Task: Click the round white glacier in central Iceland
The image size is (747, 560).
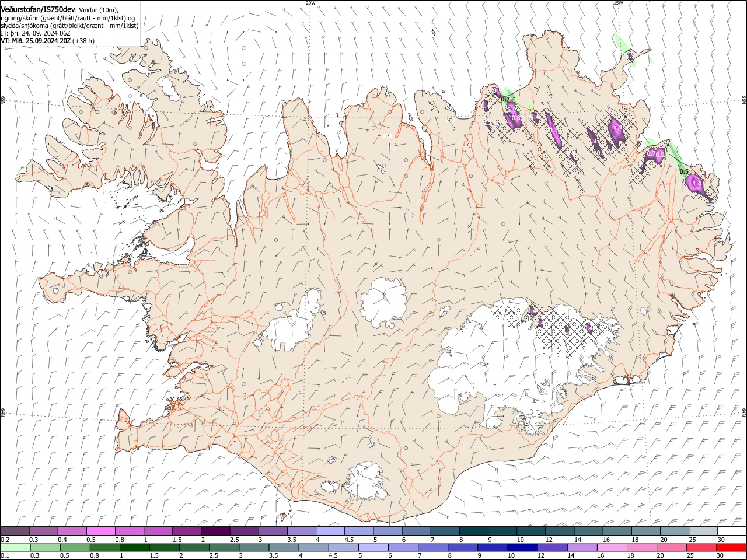Action: [383, 302]
